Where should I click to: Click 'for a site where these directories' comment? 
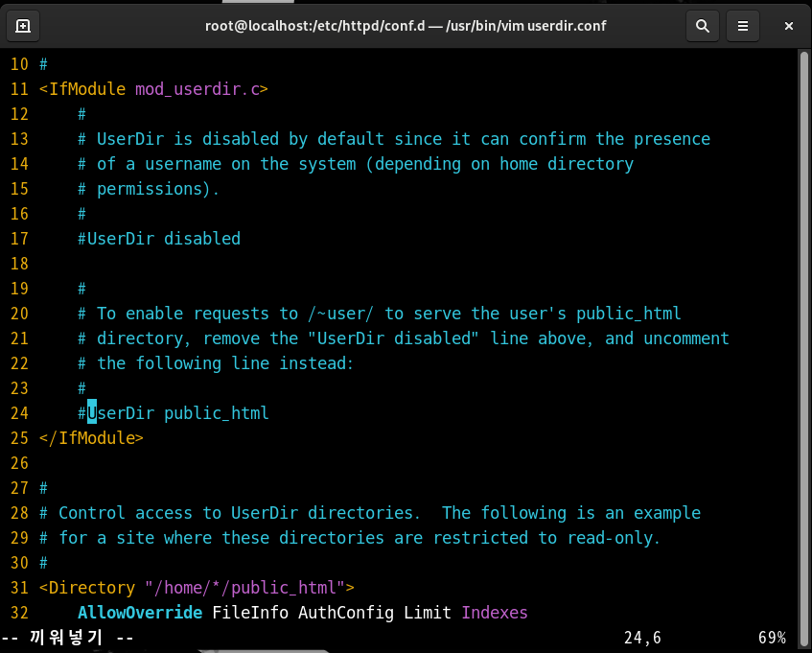(x=221, y=538)
